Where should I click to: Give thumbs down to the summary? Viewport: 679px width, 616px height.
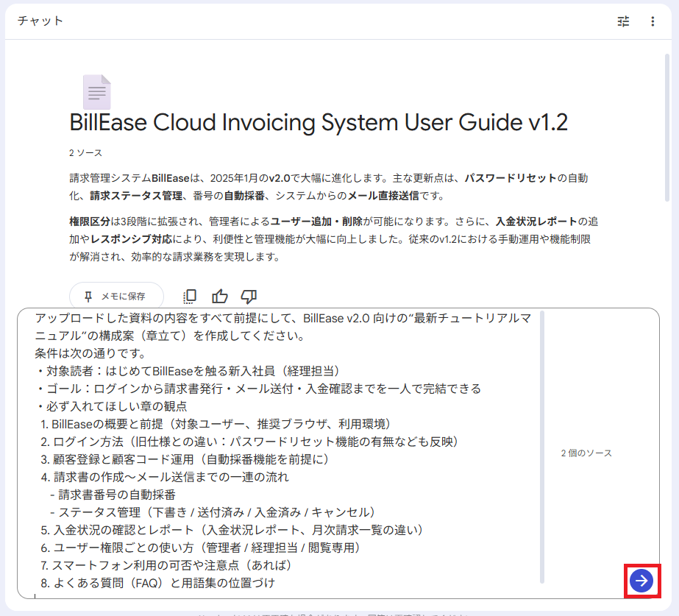click(249, 297)
